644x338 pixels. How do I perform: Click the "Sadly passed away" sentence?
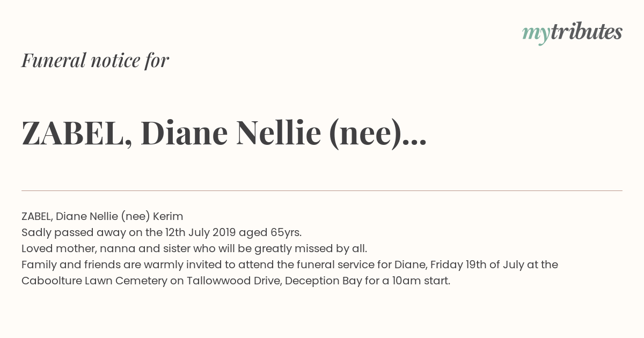161,232
